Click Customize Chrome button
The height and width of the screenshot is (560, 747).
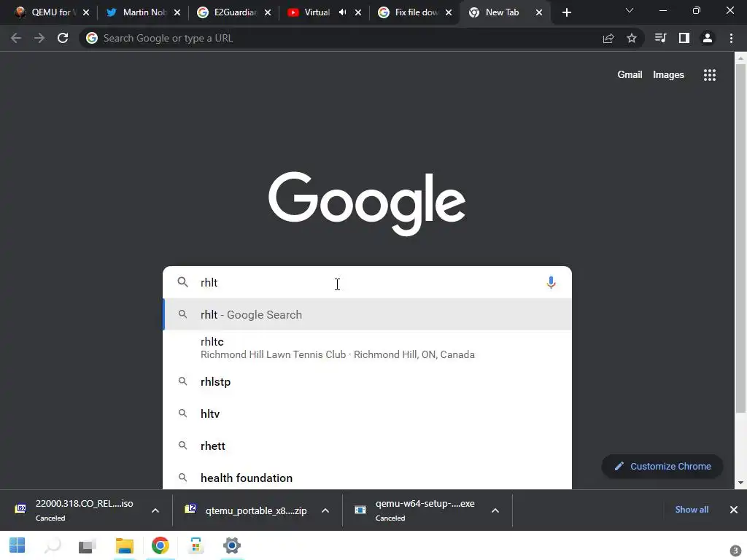[x=662, y=466]
